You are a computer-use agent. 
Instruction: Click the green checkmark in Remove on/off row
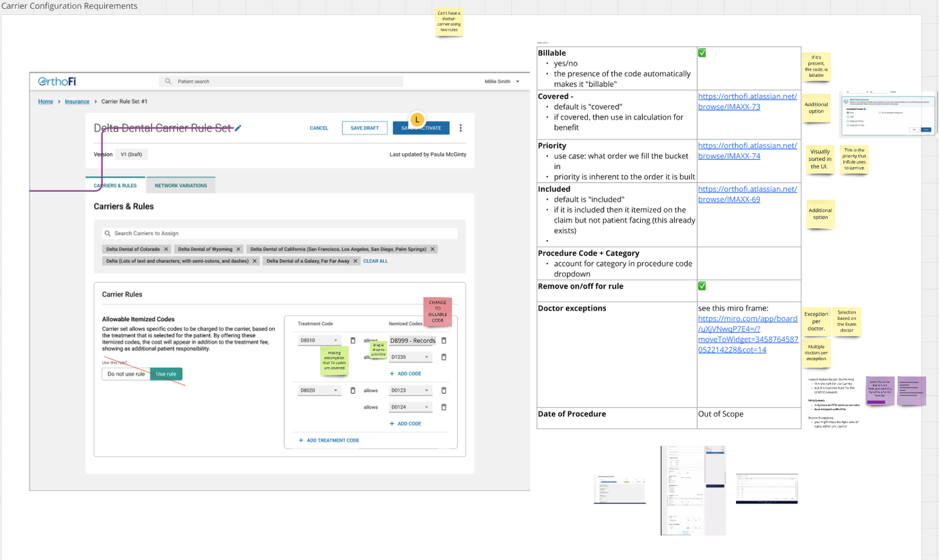click(702, 286)
